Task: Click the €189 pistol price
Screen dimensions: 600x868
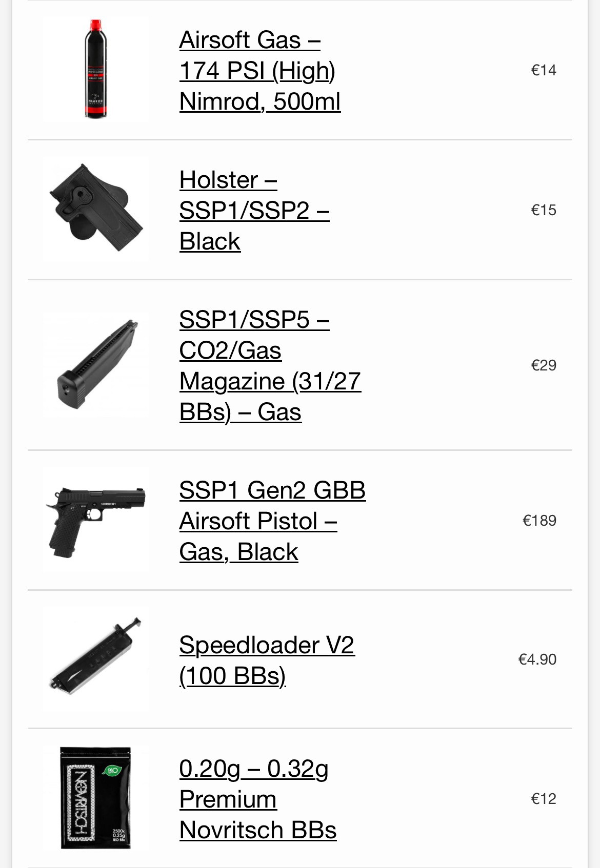Action: 539,521
